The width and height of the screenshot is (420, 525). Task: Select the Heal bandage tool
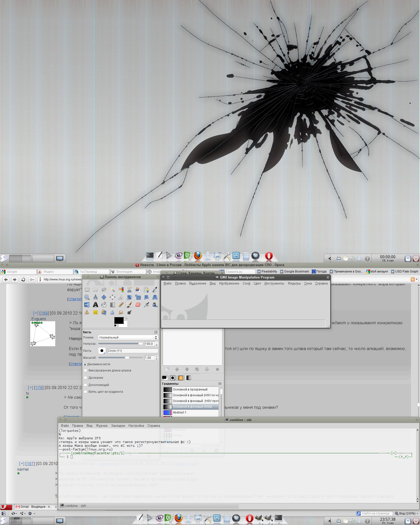click(x=95, y=312)
